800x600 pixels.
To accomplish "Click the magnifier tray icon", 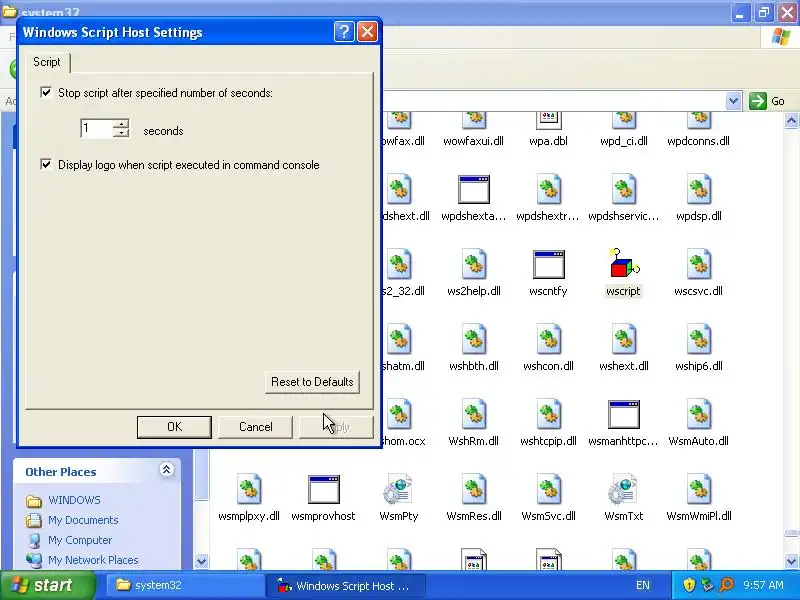I will (726, 585).
